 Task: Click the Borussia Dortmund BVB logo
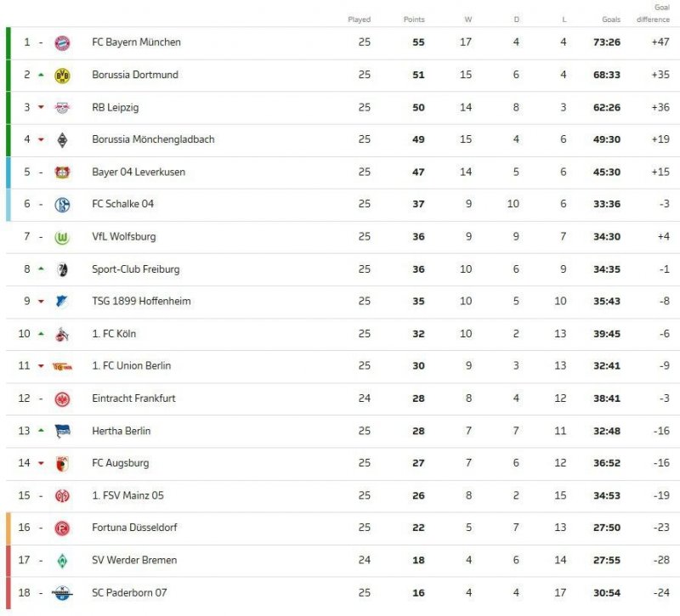[62, 75]
